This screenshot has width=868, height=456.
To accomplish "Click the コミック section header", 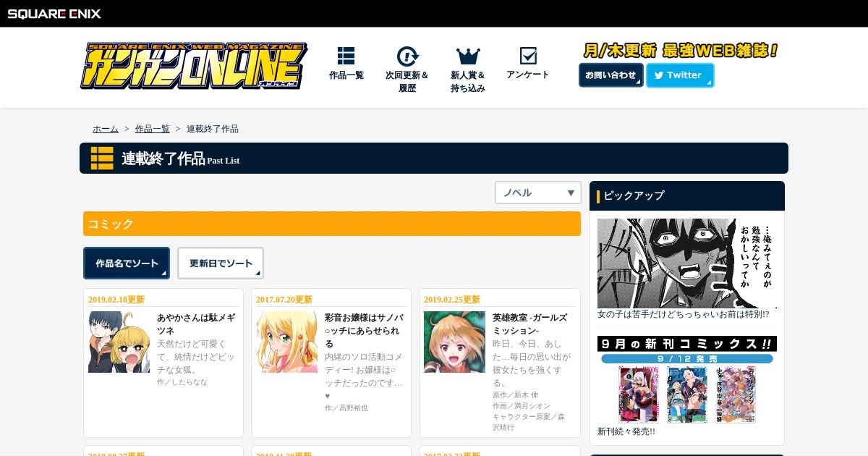I will point(332,224).
